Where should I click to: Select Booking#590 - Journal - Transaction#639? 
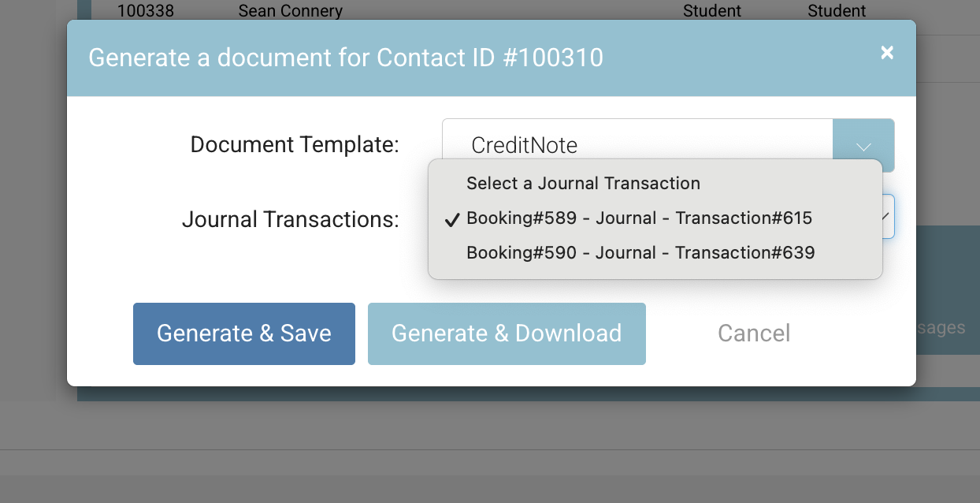pyautogui.click(x=640, y=252)
